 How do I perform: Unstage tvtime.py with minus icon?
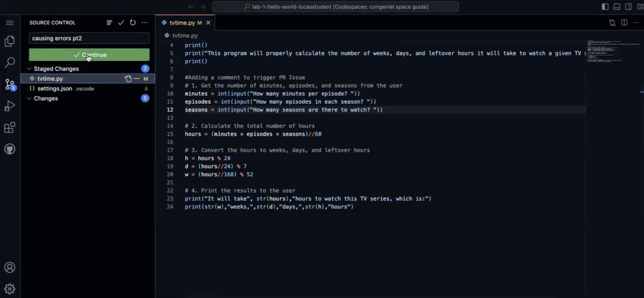(137, 78)
